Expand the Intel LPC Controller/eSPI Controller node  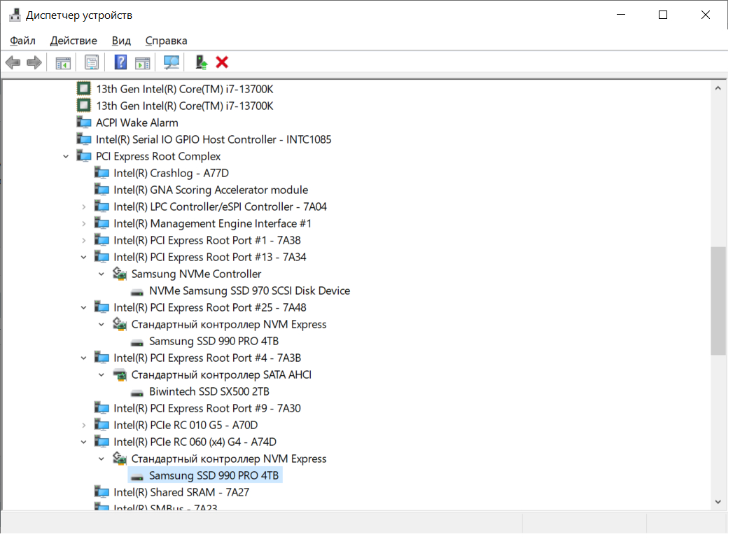pyautogui.click(x=84, y=206)
